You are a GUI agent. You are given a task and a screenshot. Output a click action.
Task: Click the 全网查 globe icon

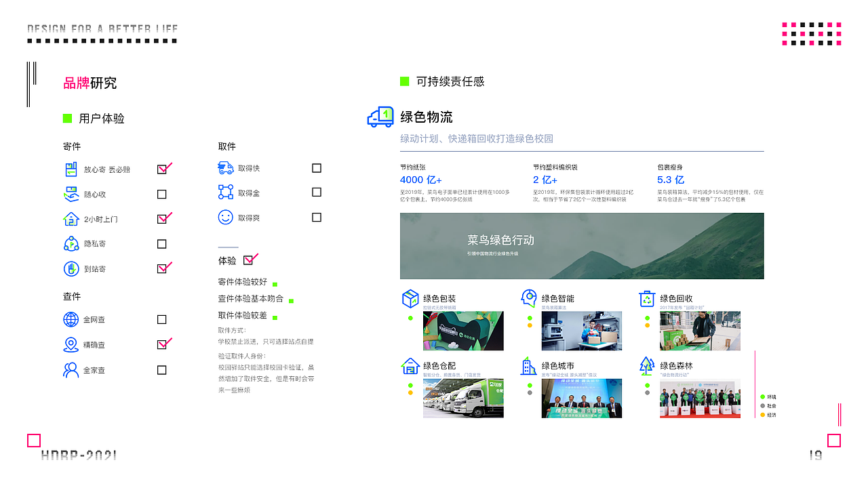[71, 319]
